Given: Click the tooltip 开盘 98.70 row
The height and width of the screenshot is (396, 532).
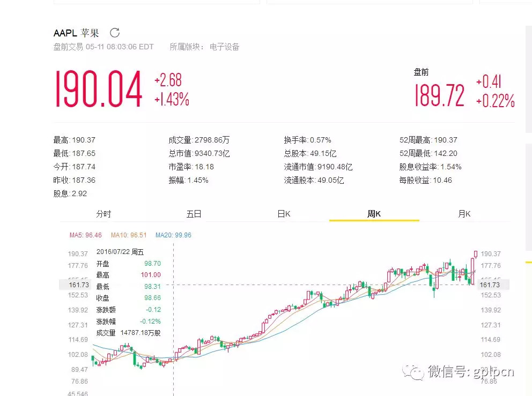Looking at the screenshot, I should tap(129, 264).
